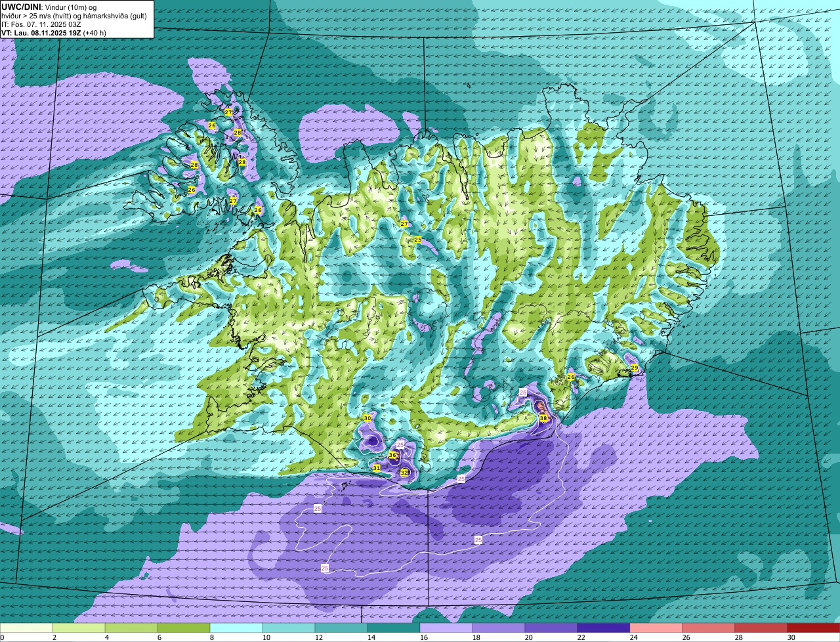Screen dimensions: 840x642
Task: Click the yellow gust label 31
Action: click(377, 468)
